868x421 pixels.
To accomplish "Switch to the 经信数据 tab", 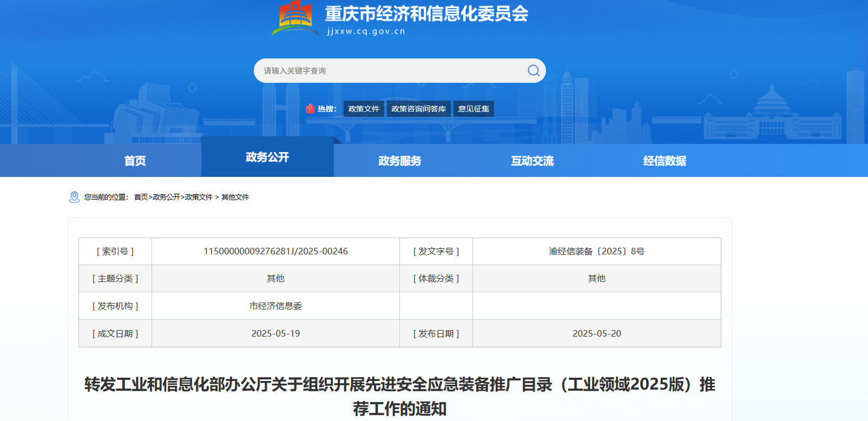I will pyautogui.click(x=665, y=161).
